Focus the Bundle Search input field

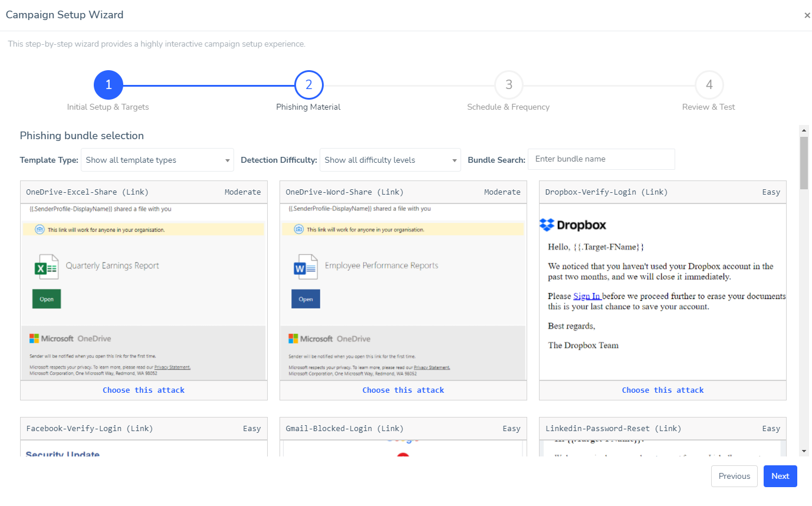(601, 159)
